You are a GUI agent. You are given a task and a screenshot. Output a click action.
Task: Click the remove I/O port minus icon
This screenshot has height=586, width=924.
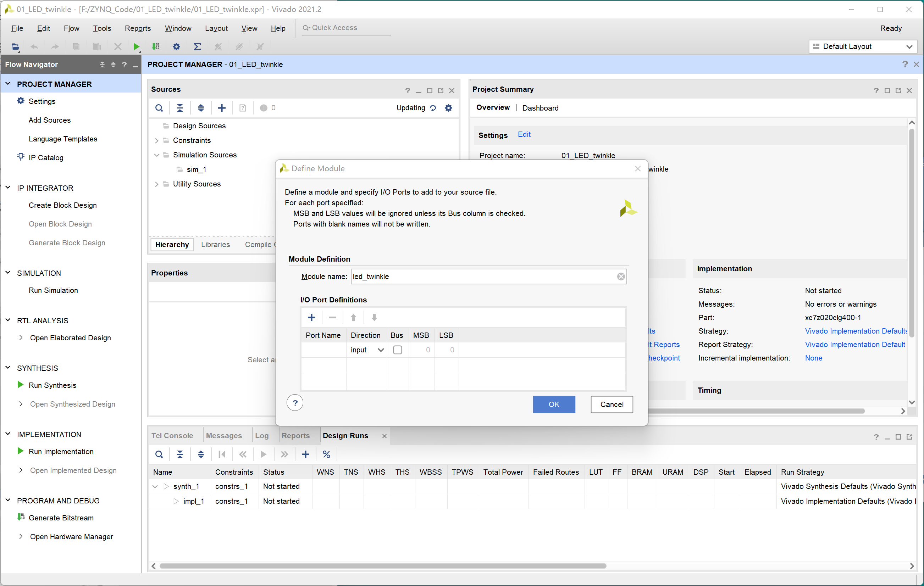332,317
